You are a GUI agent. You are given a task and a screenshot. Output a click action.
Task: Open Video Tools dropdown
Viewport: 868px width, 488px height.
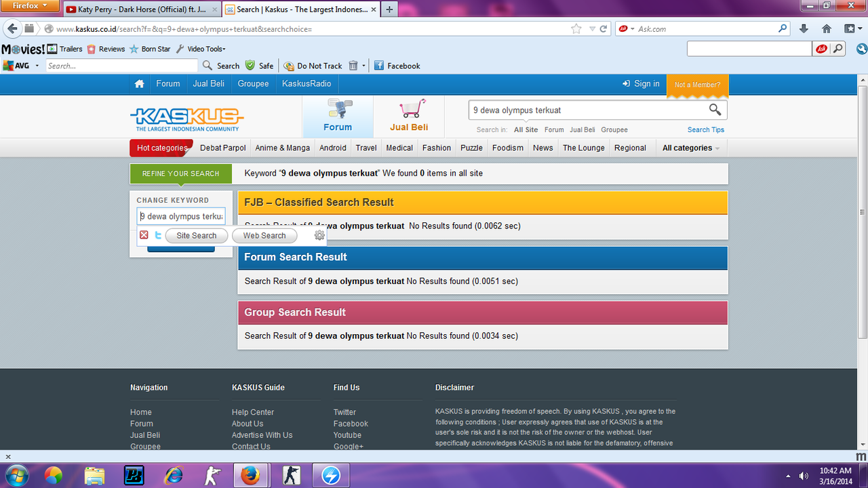pos(201,49)
